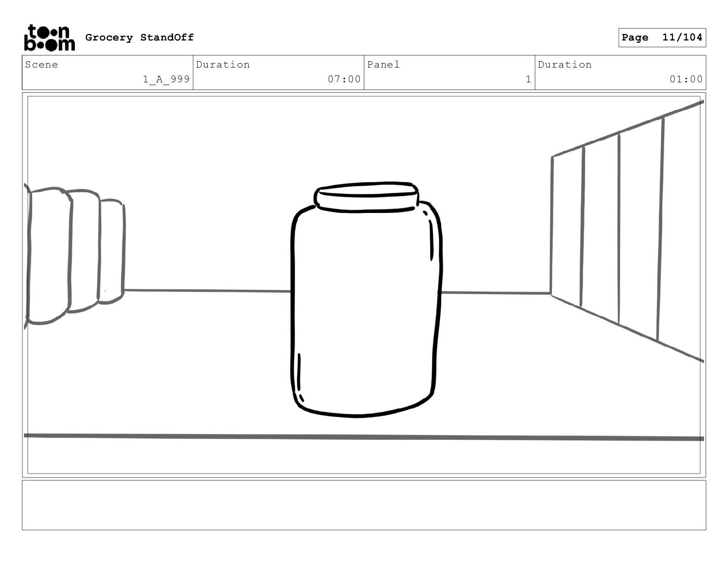Screen dimensions: 728x563
Task: Click the scene name '1_A_999'
Action: 166,79
